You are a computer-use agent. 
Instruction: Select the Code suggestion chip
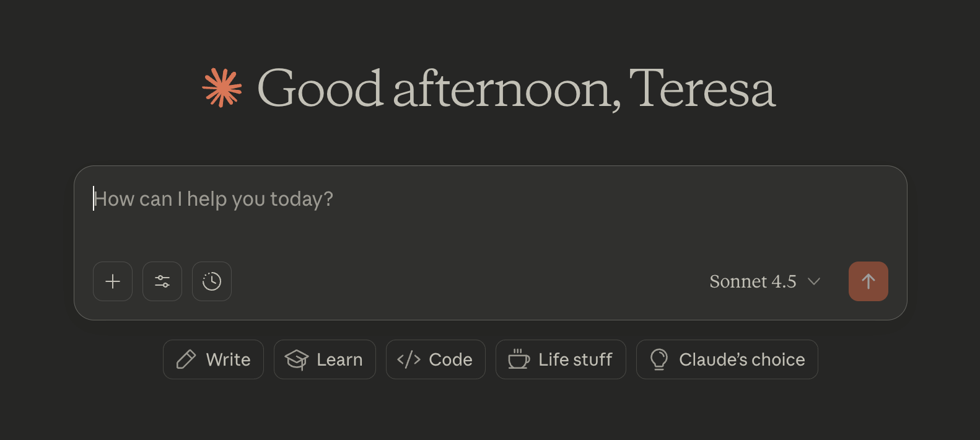click(435, 359)
